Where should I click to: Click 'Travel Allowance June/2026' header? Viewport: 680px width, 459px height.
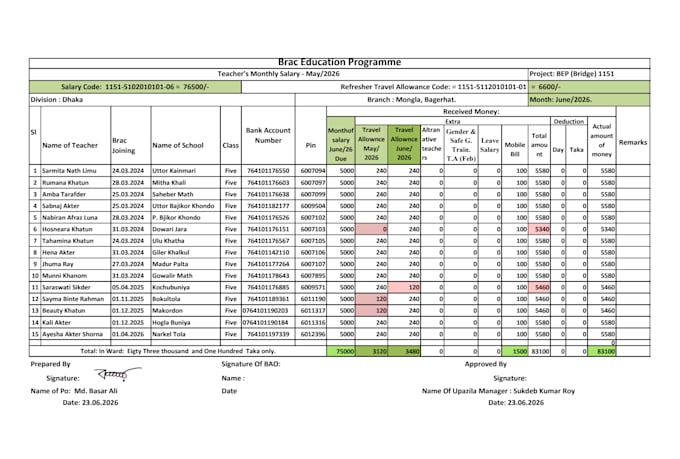click(x=404, y=144)
